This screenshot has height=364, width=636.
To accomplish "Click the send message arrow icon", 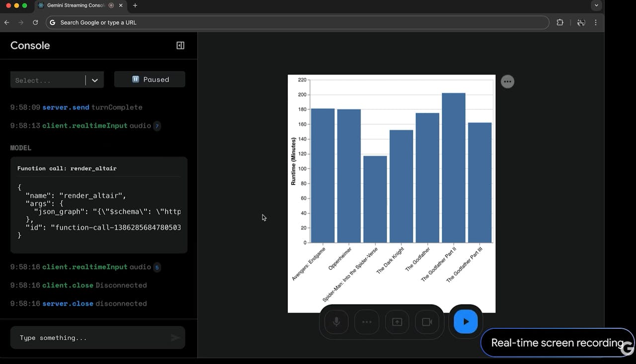I will 175,338.
